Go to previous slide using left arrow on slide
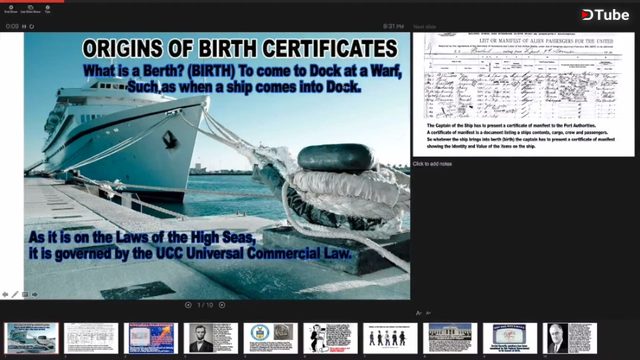640x360 pixels. (x=5, y=294)
